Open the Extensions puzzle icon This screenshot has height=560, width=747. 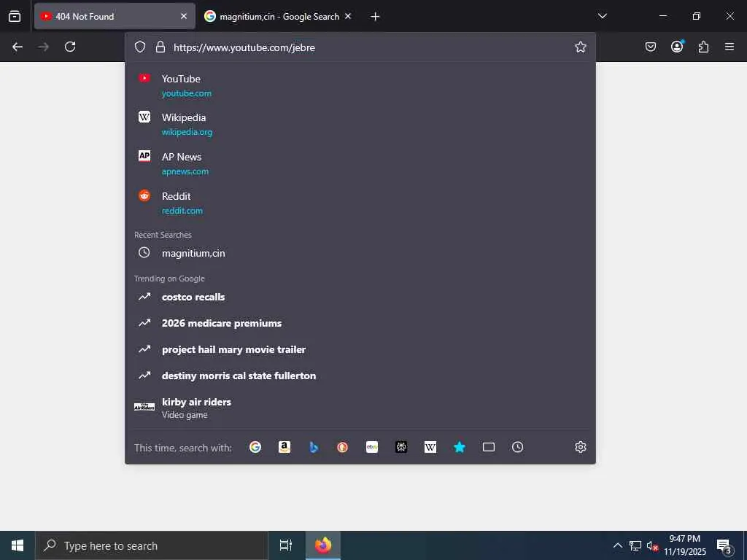click(703, 47)
